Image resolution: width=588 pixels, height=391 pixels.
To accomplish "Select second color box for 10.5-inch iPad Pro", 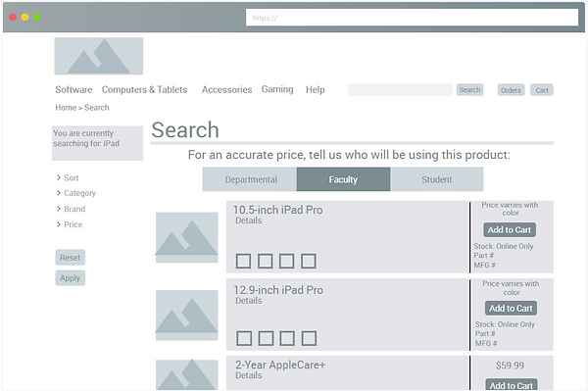I will point(266,261).
